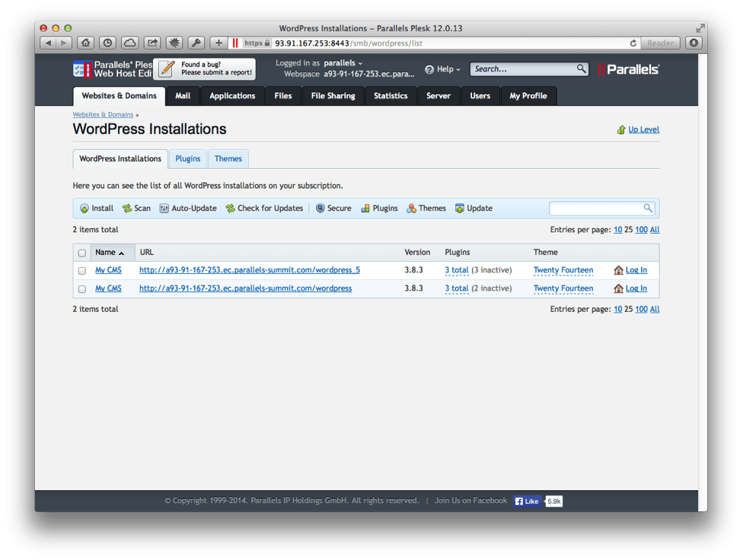Select the second My CMS row checkbox
Viewport: 743px width, 560px height.
pos(82,289)
